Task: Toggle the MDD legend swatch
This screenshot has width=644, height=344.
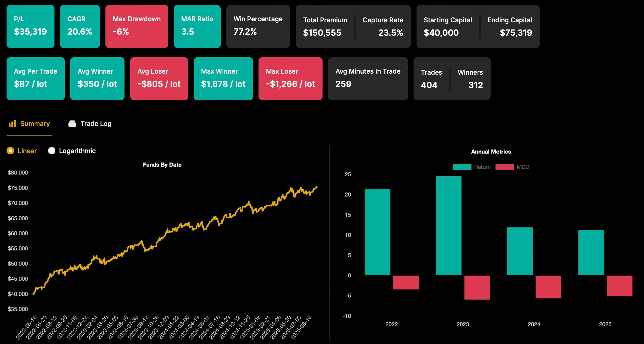Action: [x=505, y=167]
